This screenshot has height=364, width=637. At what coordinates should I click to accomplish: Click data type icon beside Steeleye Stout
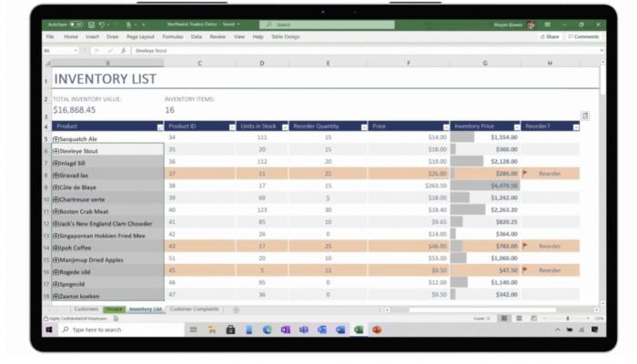(x=56, y=151)
